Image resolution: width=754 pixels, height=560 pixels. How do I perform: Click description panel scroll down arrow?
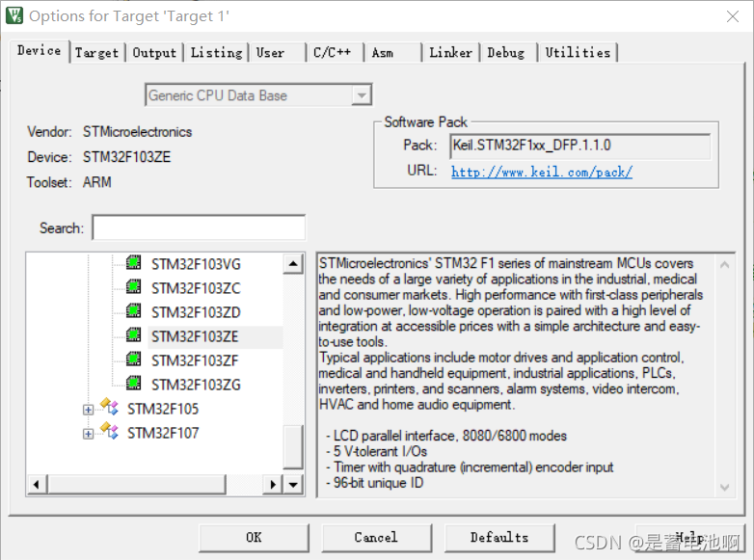(725, 487)
